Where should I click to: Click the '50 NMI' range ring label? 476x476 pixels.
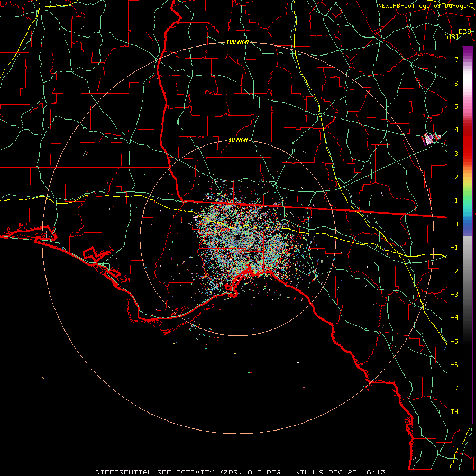(x=237, y=140)
